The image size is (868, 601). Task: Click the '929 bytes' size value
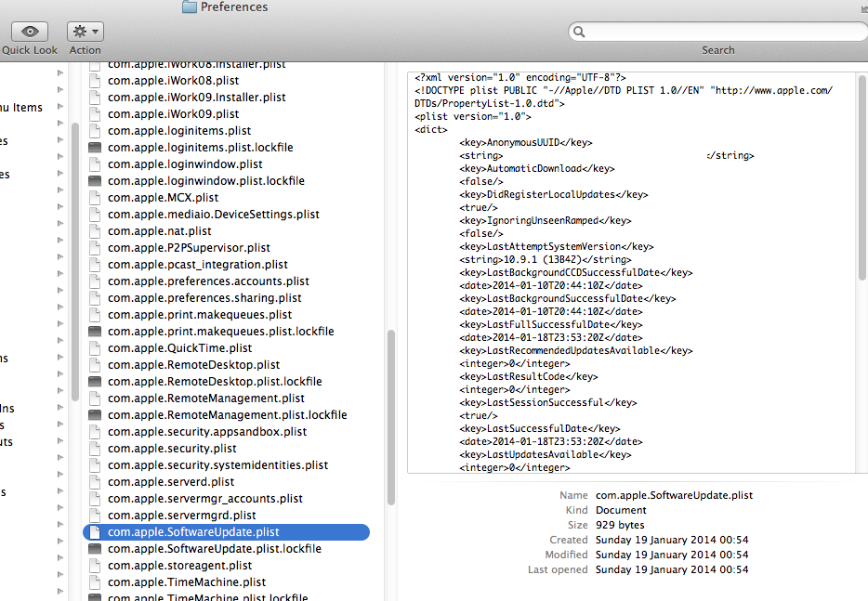coord(620,525)
